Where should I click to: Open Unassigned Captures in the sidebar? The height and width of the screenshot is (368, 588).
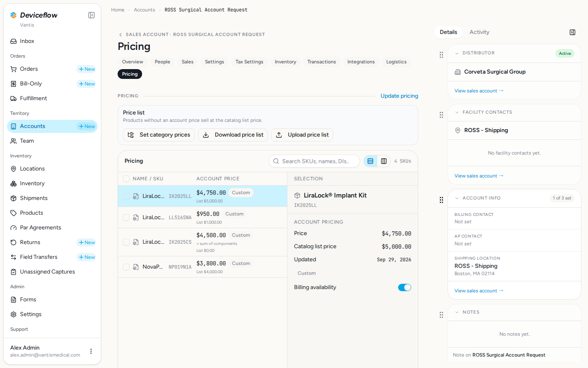point(52,272)
